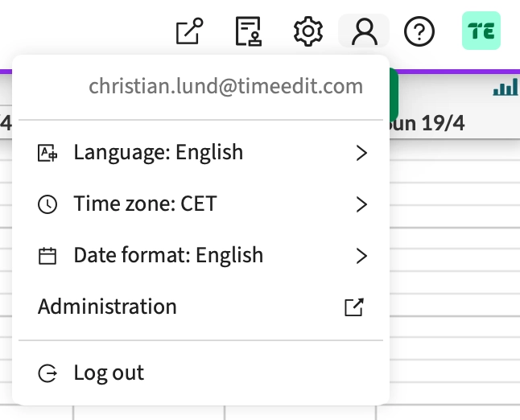Expand the Time zone submenu chevron
The height and width of the screenshot is (420, 520).
pyautogui.click(x=361, y=204)
